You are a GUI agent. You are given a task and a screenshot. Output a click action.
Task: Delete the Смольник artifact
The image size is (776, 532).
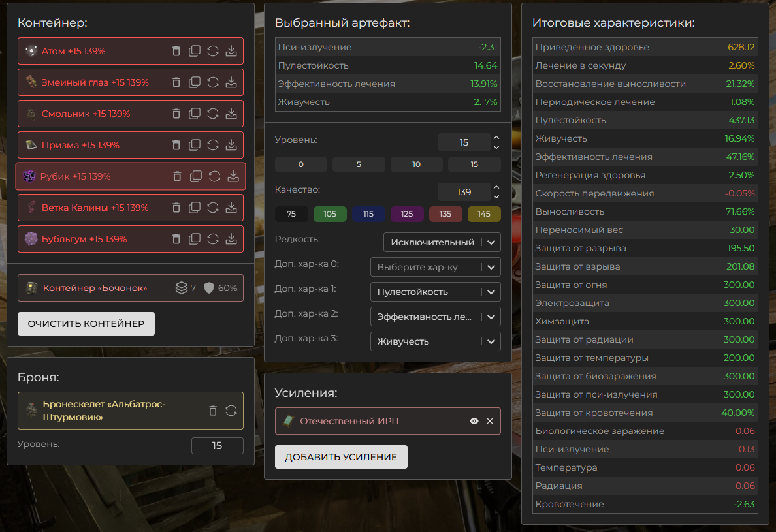click(176, 114)
